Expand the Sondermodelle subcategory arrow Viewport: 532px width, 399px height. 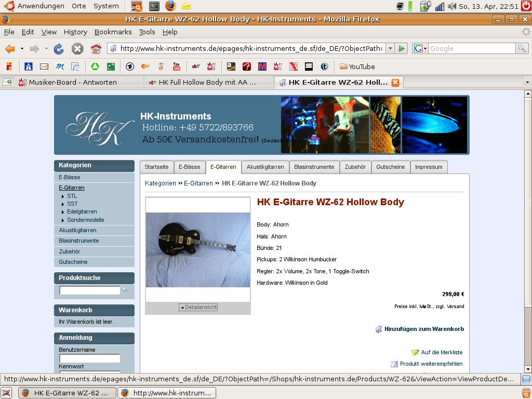click(x=63, y=220)
